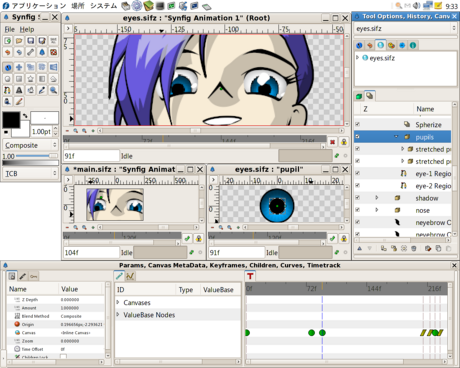
Task: Click the black outline color swatch
Action: (x=11, y=120)
